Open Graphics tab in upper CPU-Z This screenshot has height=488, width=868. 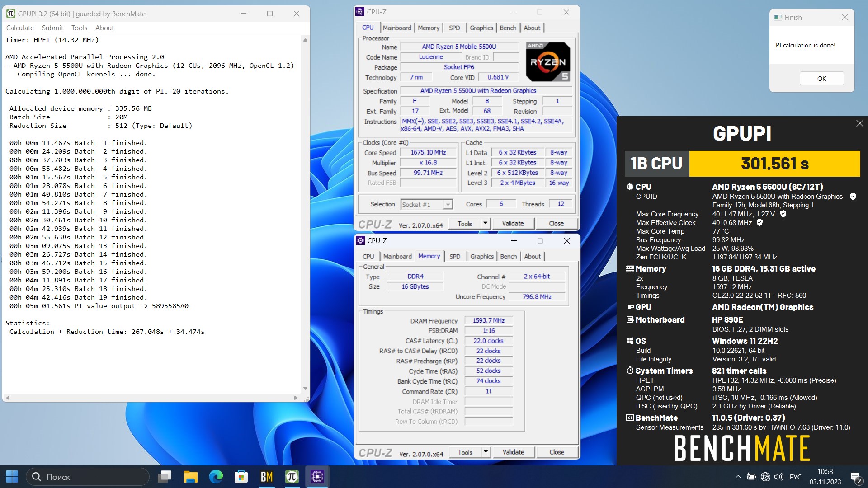point(481,28)
